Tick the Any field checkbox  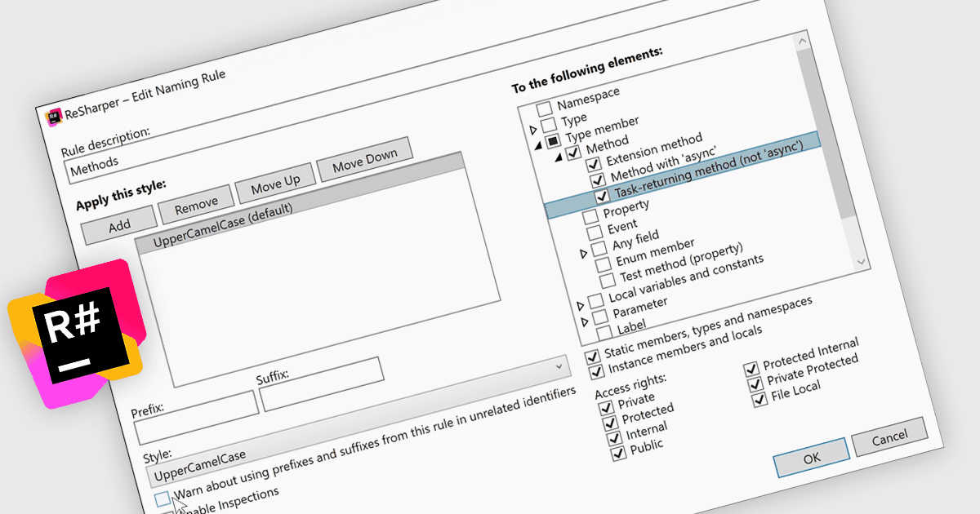599,247
